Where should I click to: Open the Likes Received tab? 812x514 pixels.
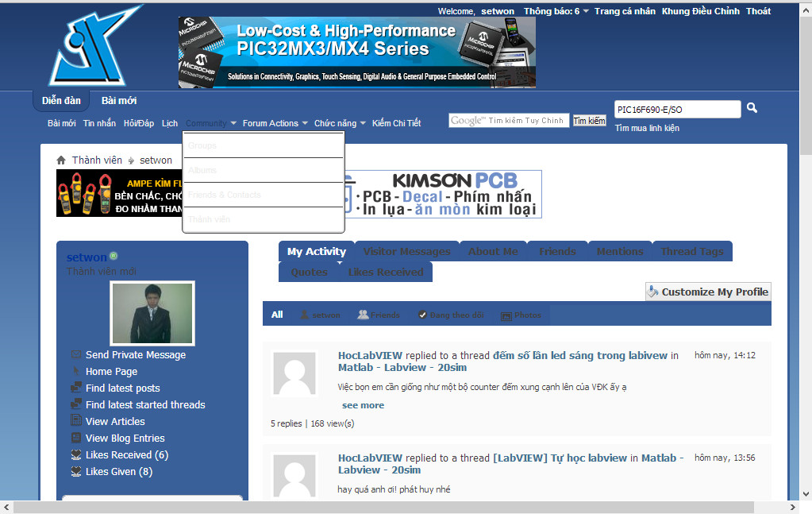386,272
